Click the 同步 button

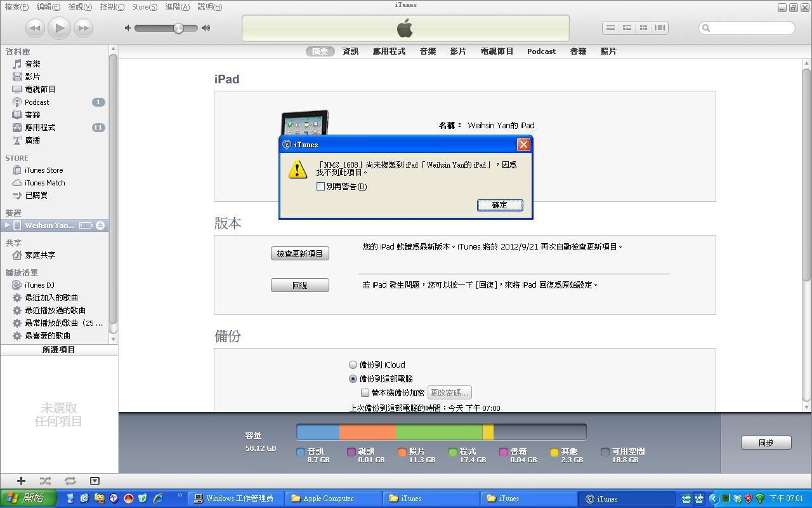pos(766,443)
